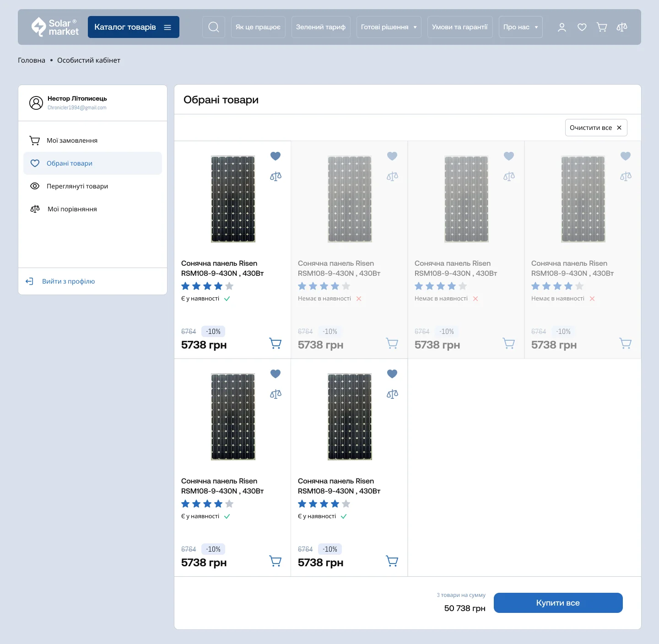This screenshot has height=644, width=659.
Task: Open wishlist via header heart icon
Action: coord(582,27)
